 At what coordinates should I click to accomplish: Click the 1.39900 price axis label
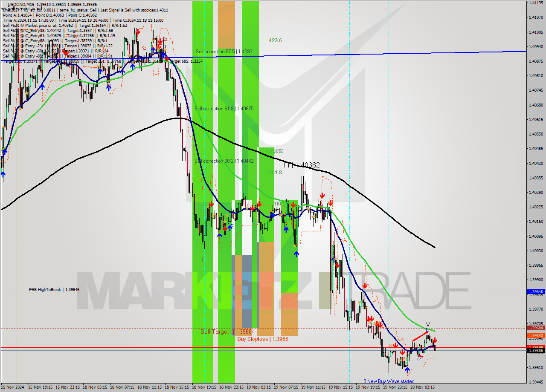535,280
